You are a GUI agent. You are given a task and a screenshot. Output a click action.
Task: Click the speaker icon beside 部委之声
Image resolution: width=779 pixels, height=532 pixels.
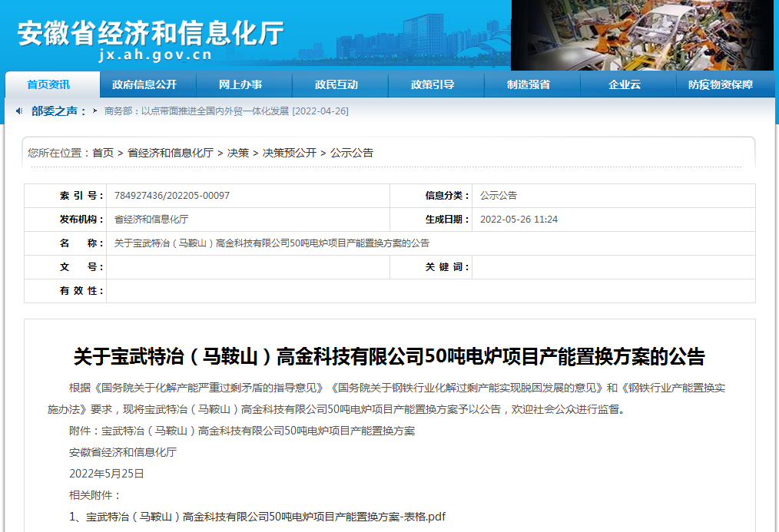click(x=19, y=111)
